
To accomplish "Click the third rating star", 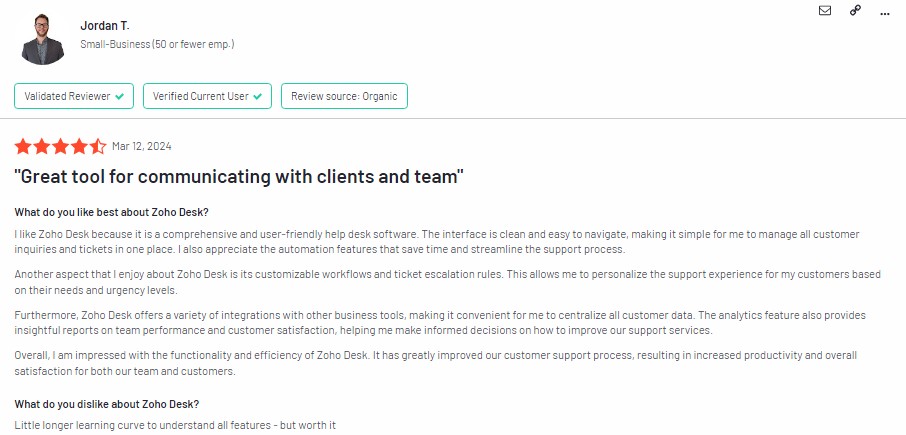I will [x=61, y=146].
